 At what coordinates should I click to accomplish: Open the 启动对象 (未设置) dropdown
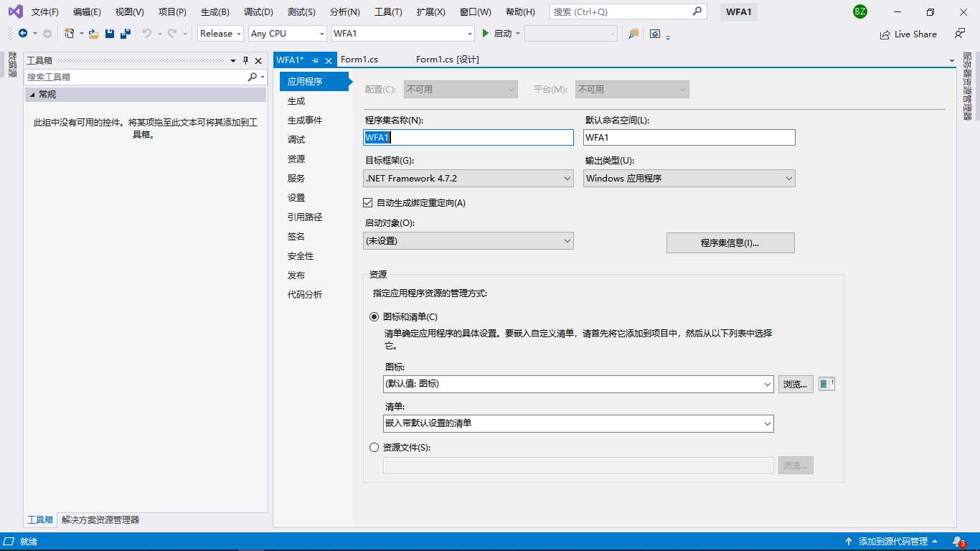[468, 241]
